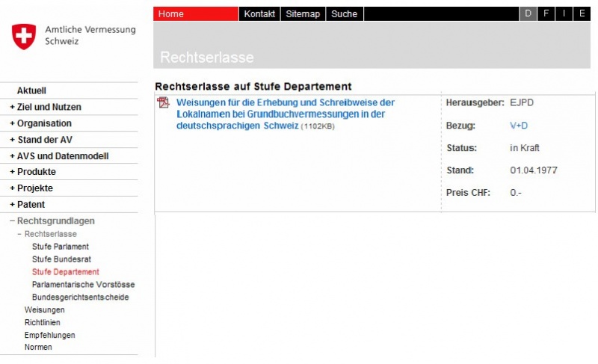Open the Kontakt menu item
598x364 pixels.
(x=259, y=13)
